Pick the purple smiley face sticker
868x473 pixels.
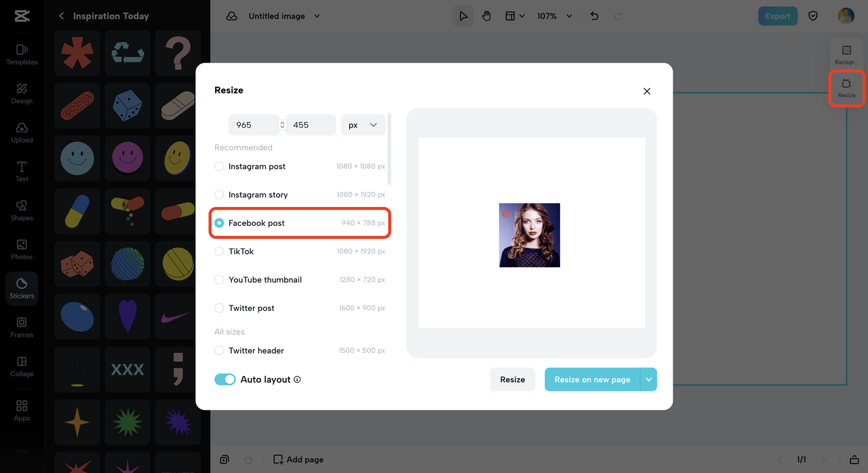(127, 158)
